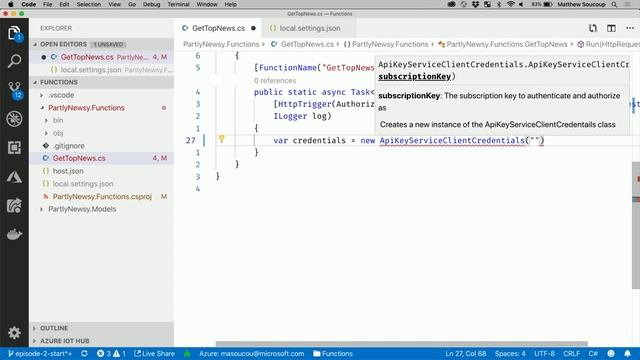Open Spotlight search in menu bar

click(614, 4)
